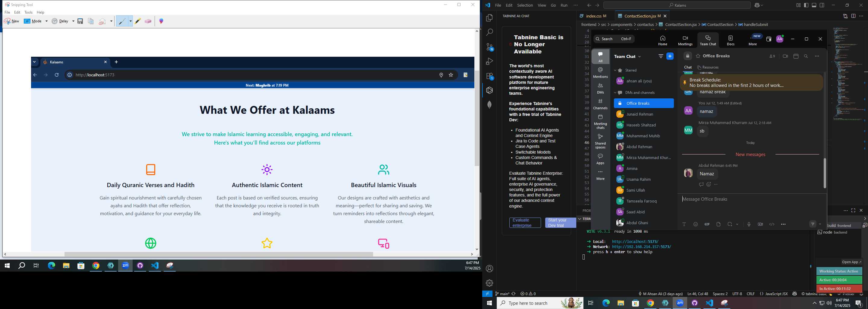The height and width of the screenshot is (309, 868).
Task: Open Edit with Paint 3D icon in Snipping Tool
Action: tap(162, 21)
